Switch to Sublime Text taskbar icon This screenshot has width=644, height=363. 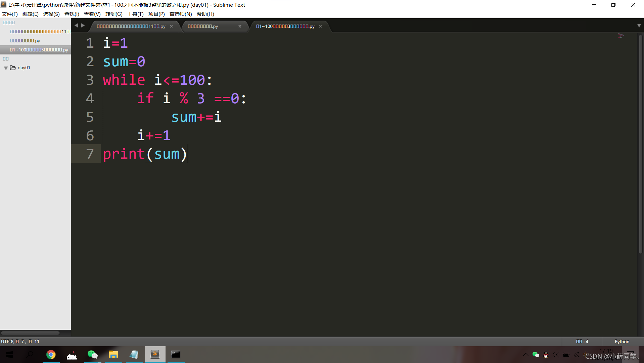tap(155, 355)
